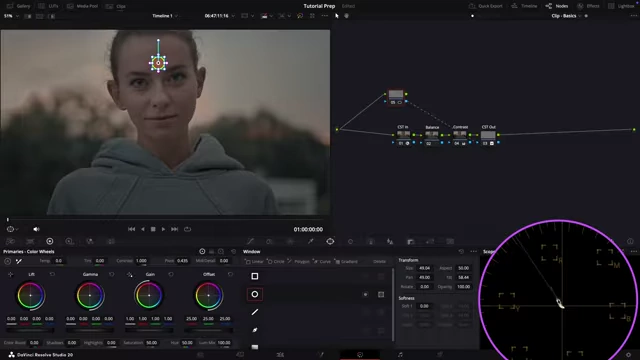The height and width of the screenshot is (360, 640).
Task: Add a Linear window
Action: pos(254,262)
